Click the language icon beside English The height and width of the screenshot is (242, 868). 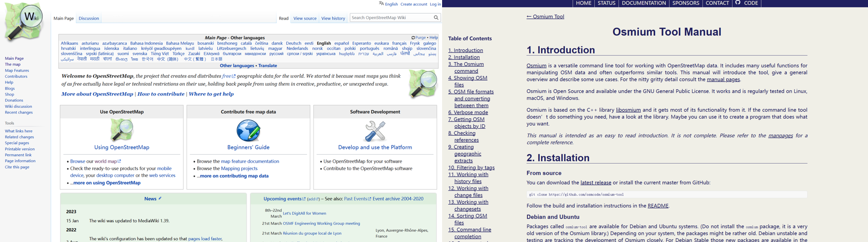click(x=381, y=3)
